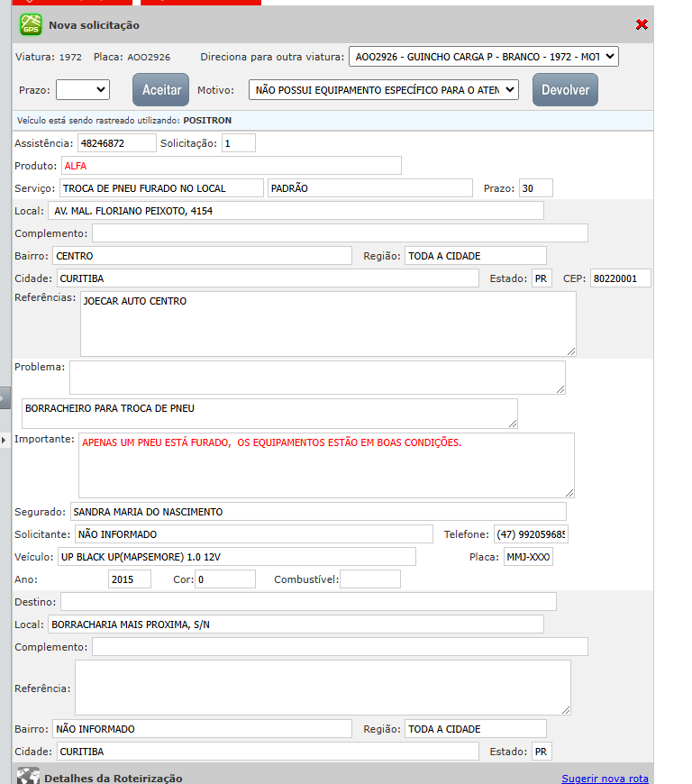
Task: Follow the Sugerir nova rota link
Action: pyautogui.click(x=605, y=778)
